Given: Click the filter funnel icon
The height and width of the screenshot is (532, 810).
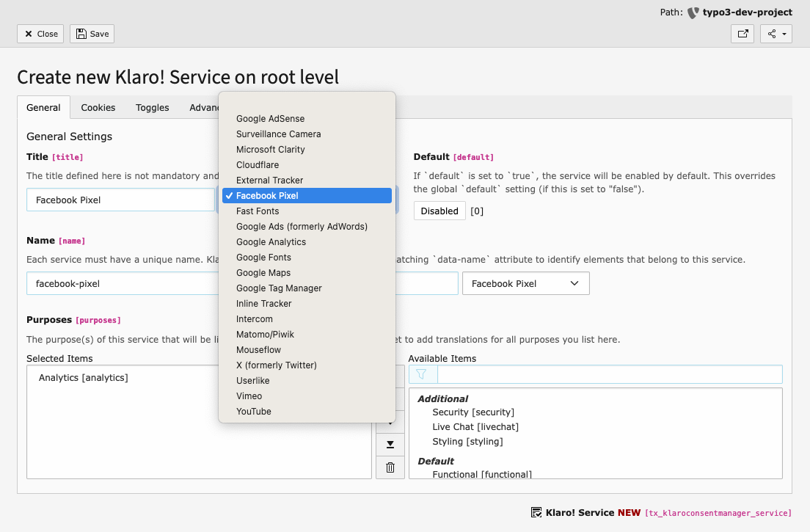Looking at the screenshot, I should click(422, 374).
